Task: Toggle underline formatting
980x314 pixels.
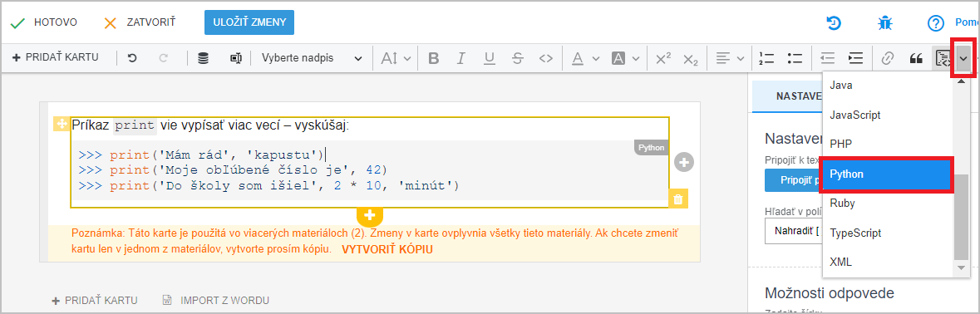Action: (x=490, y=58)
